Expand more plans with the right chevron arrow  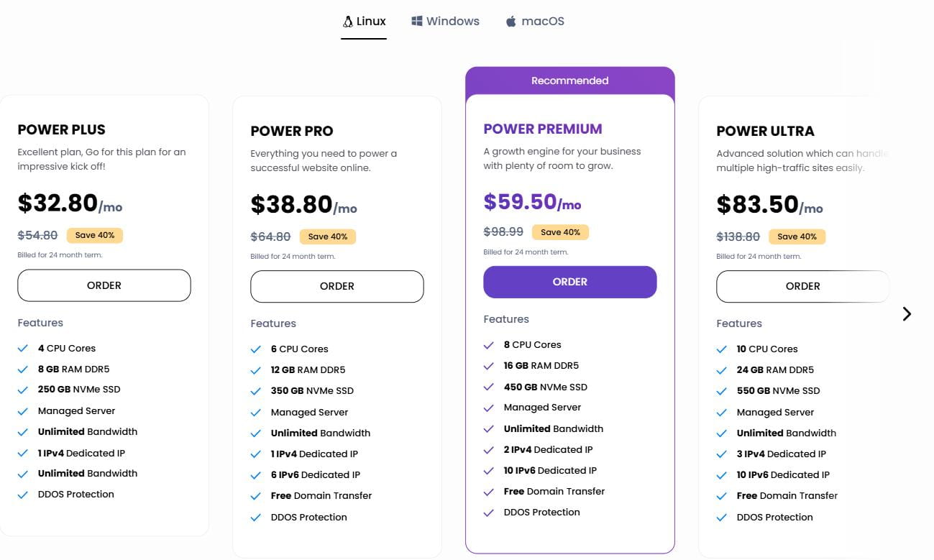point(907,314)
